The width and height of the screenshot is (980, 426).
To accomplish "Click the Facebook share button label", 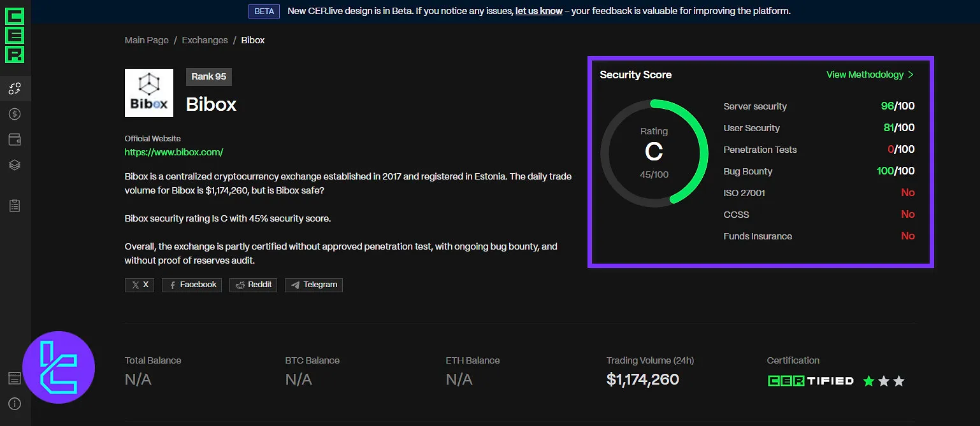I will tap(198, 285).
